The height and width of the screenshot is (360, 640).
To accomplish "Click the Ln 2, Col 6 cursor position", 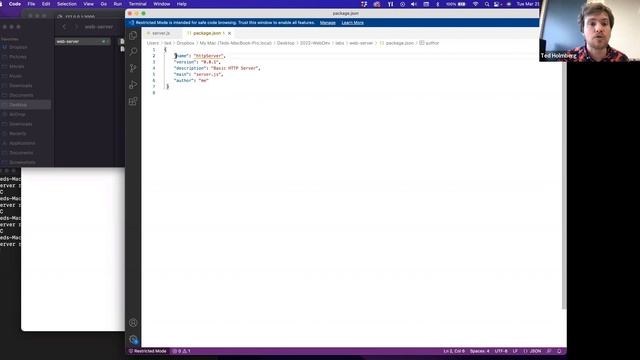I will (x=454, y=351).
